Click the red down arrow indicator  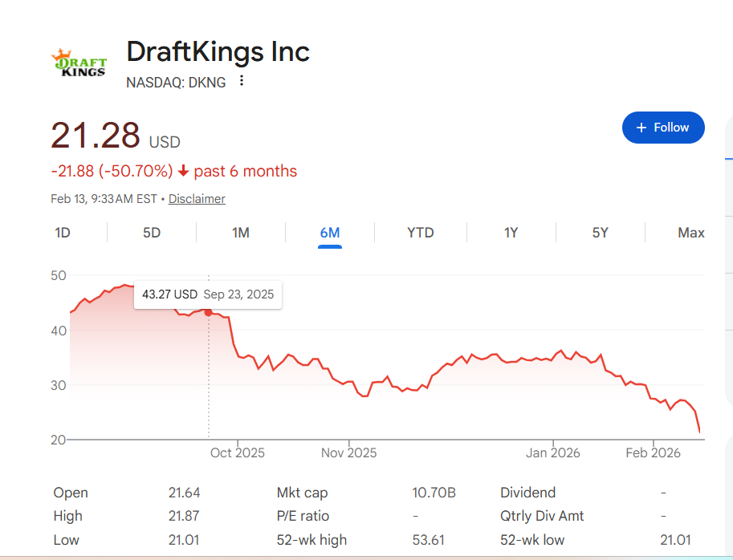184,171
